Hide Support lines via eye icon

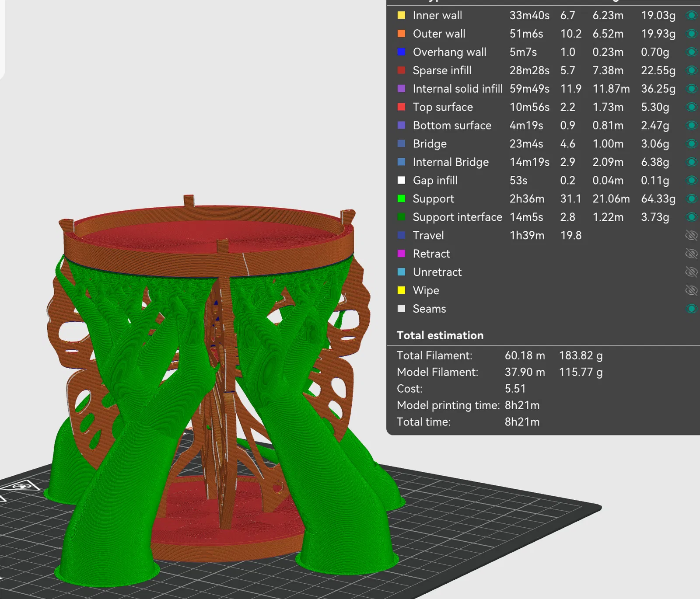click(x=691, y=199)
